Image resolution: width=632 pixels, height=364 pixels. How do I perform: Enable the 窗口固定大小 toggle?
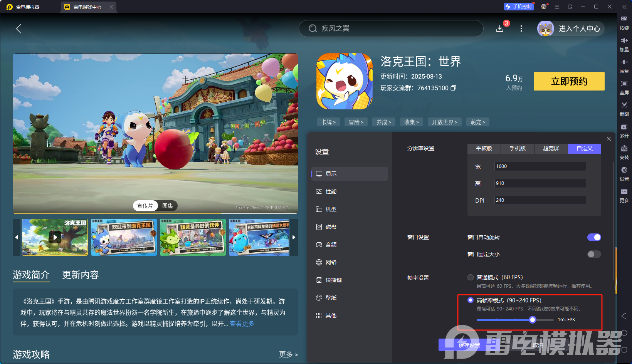pos(594,254)
